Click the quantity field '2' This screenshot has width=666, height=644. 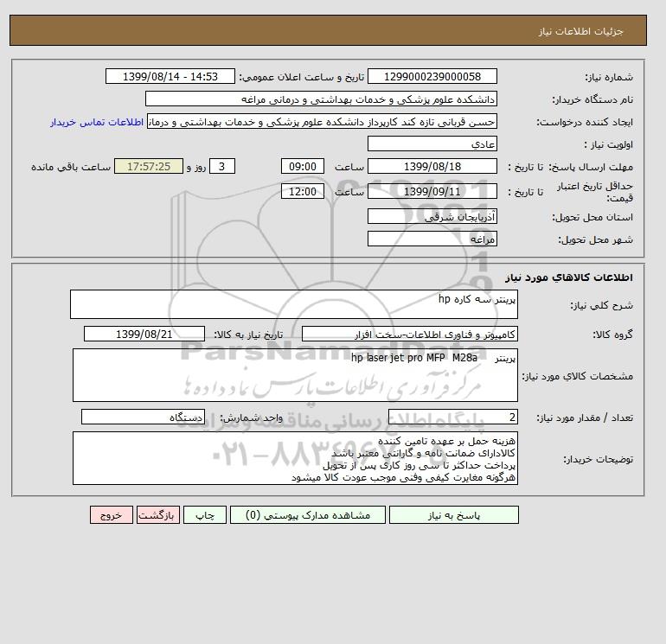pos(452,417)
